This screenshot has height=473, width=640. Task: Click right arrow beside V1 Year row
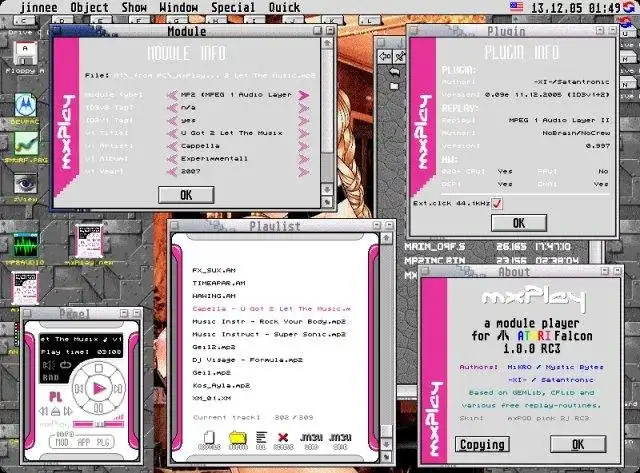coord(303,172)
